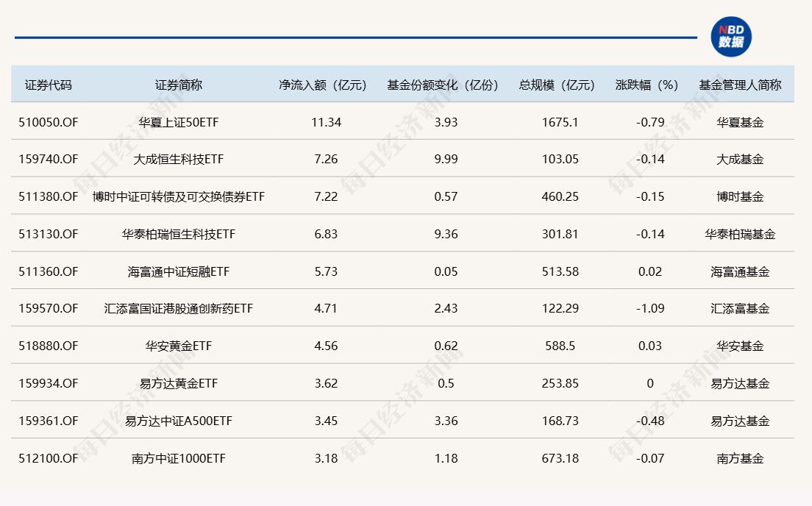This screenshot has width=812, height=506.
Task: Click security code 159740.OF
Action: click(x=48, y=159)
